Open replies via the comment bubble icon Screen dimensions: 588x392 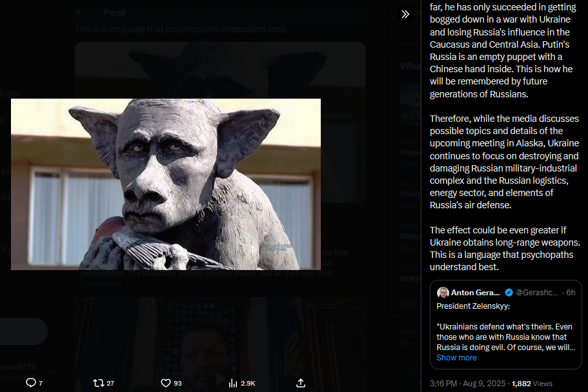31,382
